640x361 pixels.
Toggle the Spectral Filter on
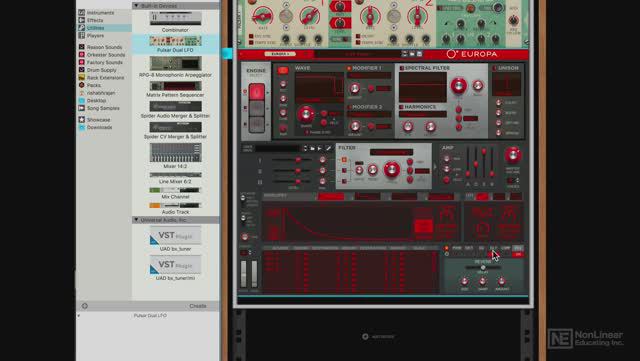click(x=401, y=68)
